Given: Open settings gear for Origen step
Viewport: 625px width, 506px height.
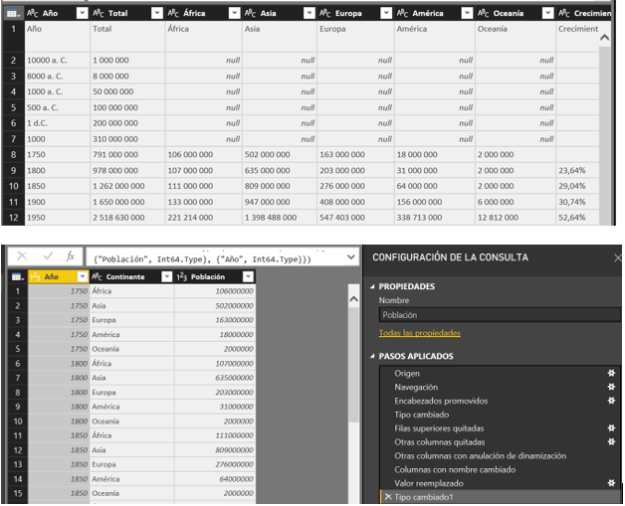Looking at the screenshot, I should click(x=609, y=373).
